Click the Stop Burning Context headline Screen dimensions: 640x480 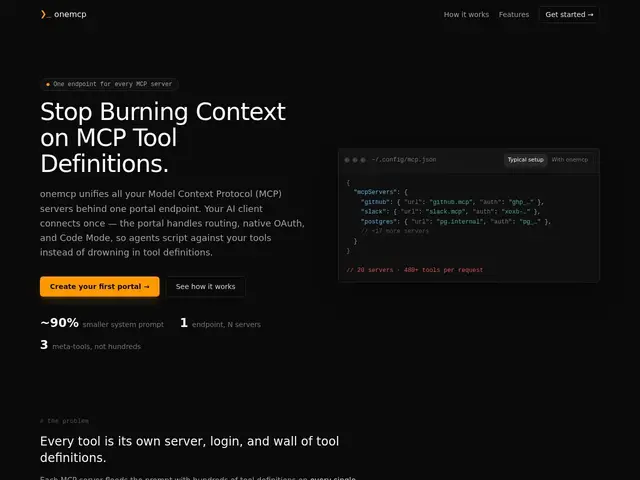coord(163,137)
